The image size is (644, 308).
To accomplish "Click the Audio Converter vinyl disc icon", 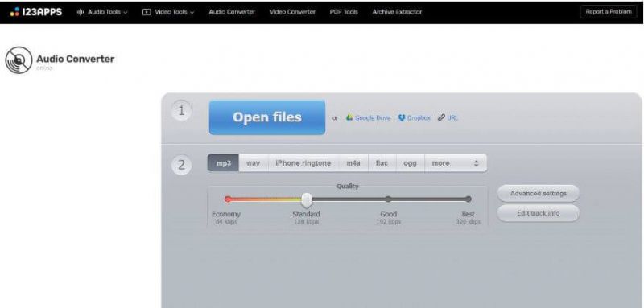I will 19,60.
